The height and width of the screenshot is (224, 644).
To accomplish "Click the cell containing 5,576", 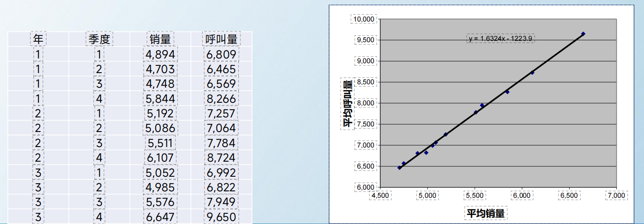I will [x=160, y=202].
